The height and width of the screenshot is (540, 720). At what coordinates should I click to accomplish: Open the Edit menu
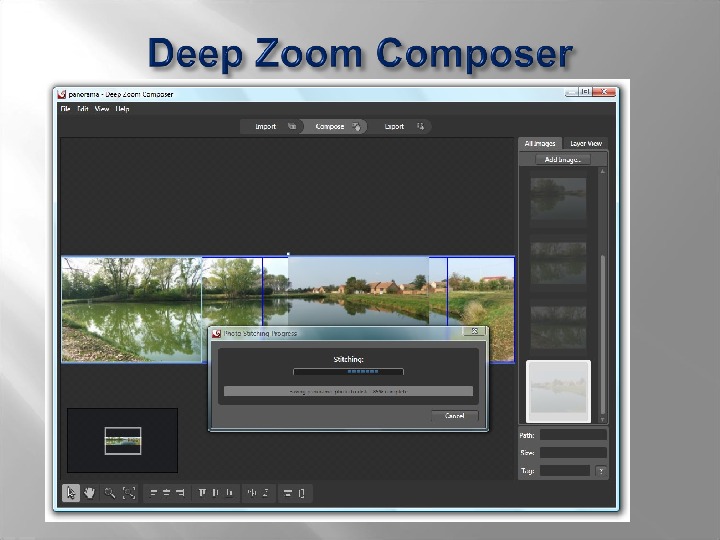click(x=83, y=109)
